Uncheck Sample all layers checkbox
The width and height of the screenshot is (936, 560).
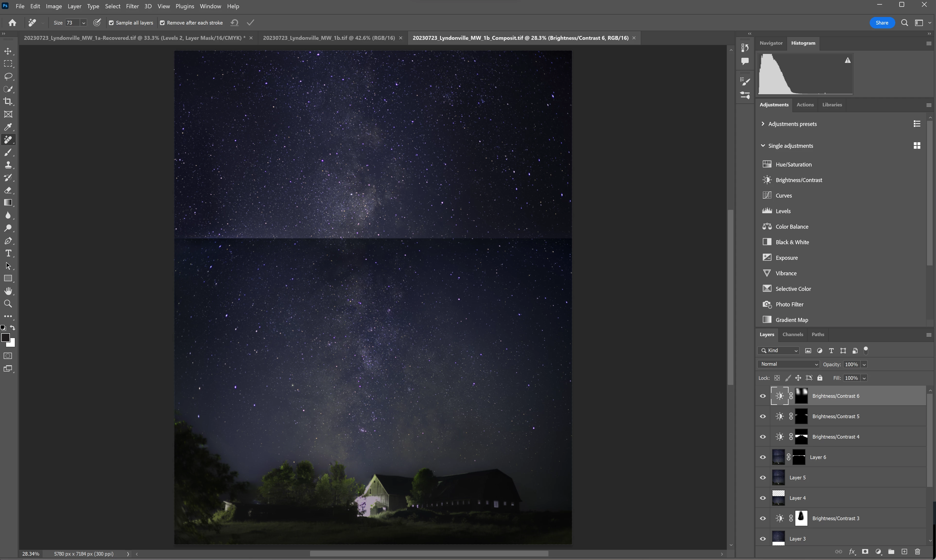111,23
